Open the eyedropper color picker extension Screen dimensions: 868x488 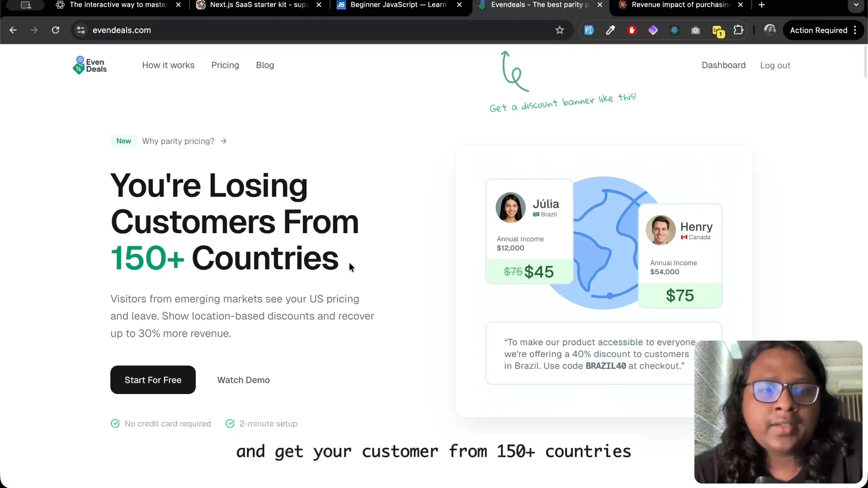pyautogui.click(x=610, y=30)
